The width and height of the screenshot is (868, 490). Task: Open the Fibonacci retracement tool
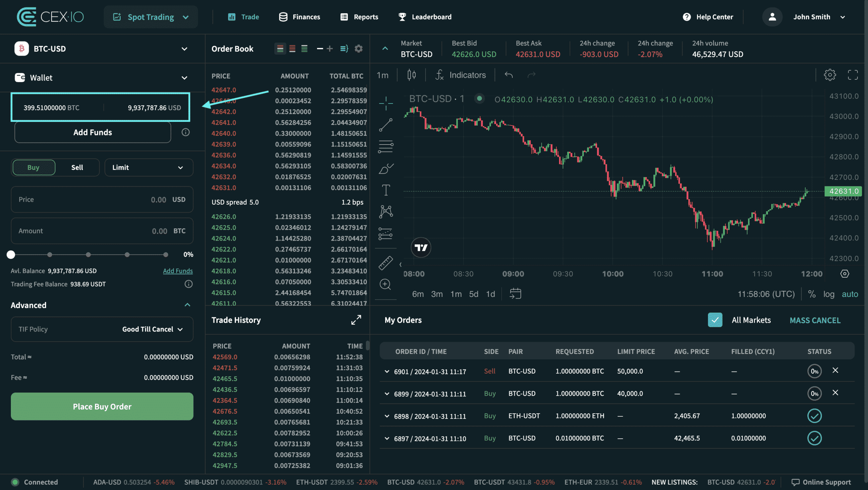coord(386,147)
